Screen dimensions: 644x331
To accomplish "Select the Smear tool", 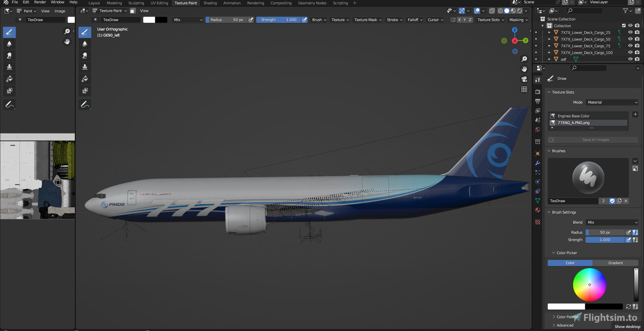I will click(10, 55).
